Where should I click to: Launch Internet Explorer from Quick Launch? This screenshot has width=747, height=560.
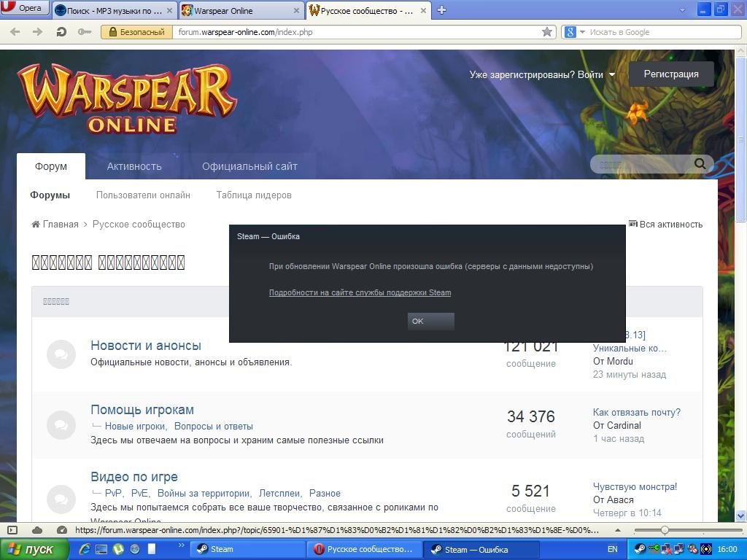85,549
